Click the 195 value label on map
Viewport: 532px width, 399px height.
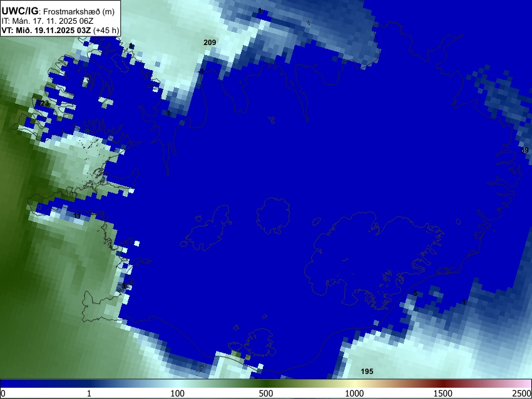point(367,371)
